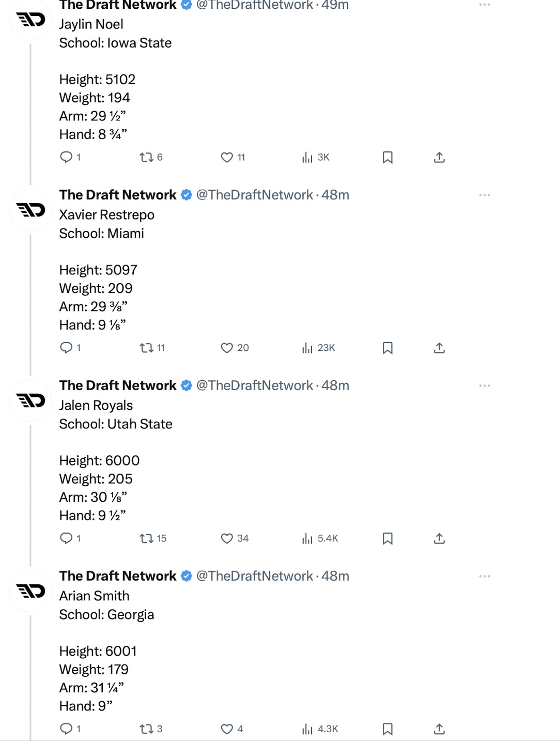Open more options on Jalen Royals tweet

[484, 386]
